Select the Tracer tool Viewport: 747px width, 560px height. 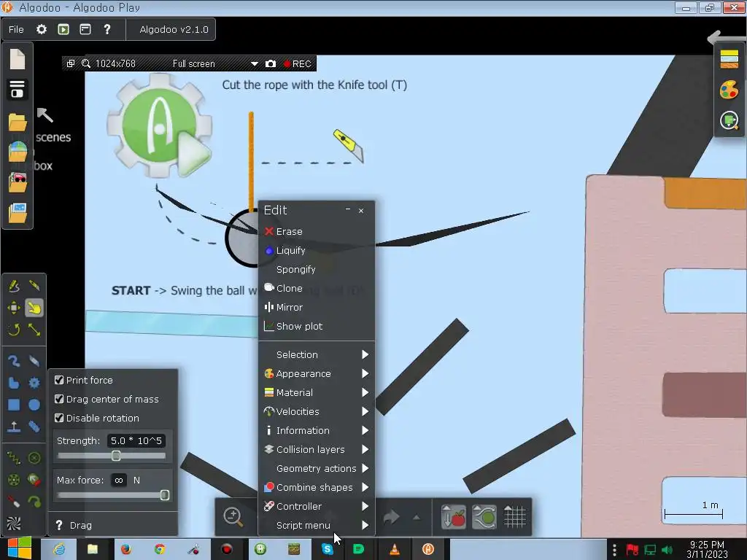(x=34, y=502)
